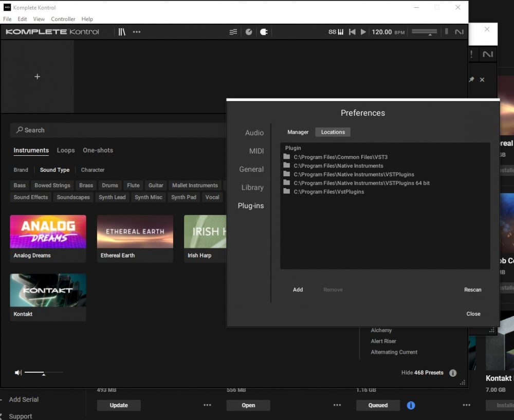Select the Sound Type filter category
The height and width of the screenshot is (420, 514).
pyautogui.click(x=55, y=170)
